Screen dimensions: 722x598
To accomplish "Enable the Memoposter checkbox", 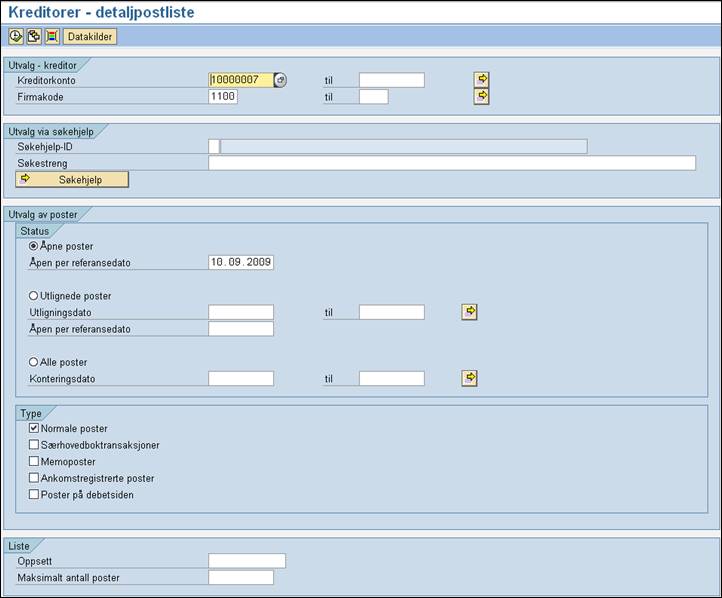I will [34, 461].
